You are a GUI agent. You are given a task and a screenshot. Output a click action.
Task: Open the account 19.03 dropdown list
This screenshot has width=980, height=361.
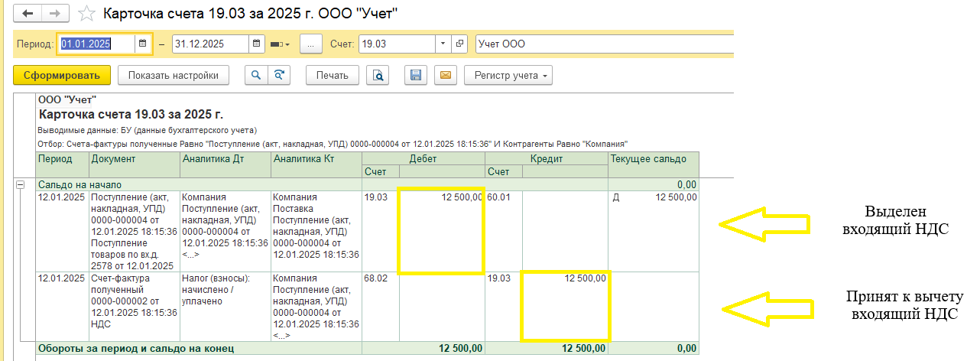pyautogui.click(x=443, y=44)
